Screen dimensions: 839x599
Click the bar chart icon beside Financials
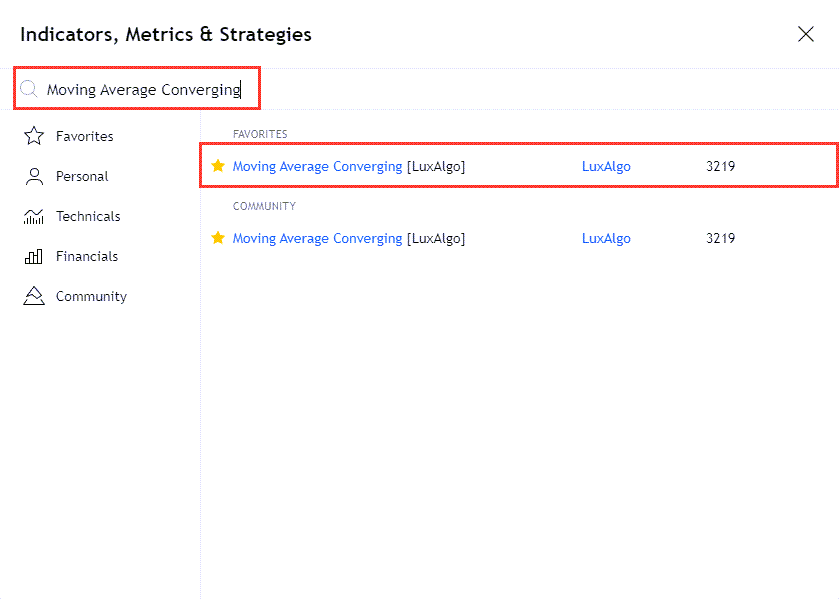(34, 256)
